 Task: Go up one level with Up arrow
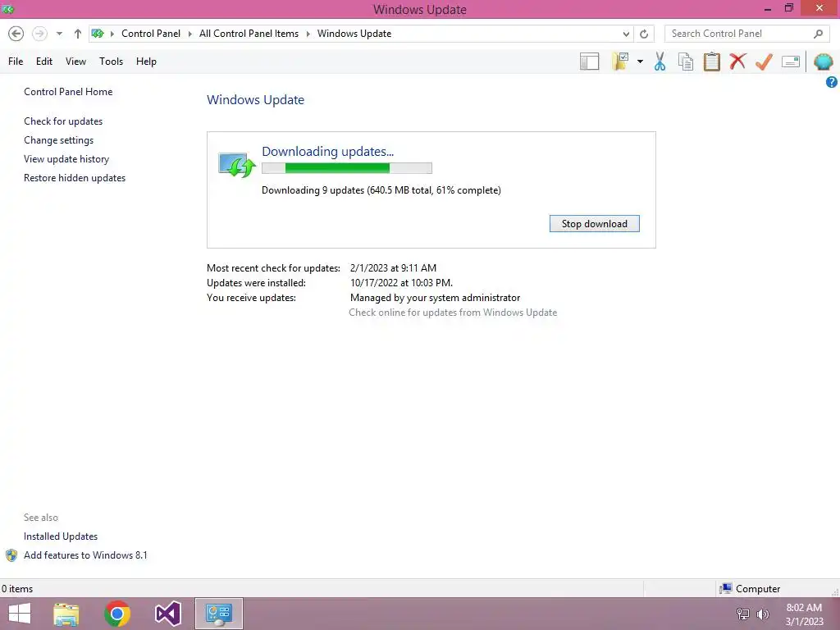pos(78,34)
